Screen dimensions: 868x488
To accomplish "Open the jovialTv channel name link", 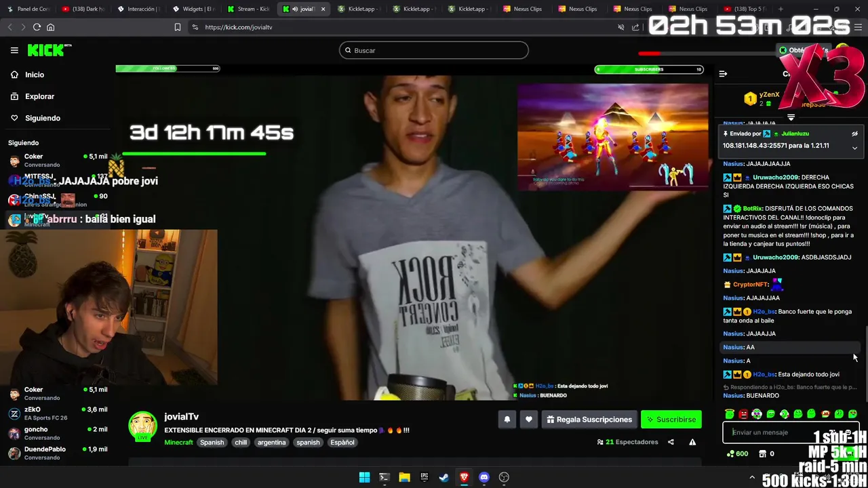I will point(181,417).
